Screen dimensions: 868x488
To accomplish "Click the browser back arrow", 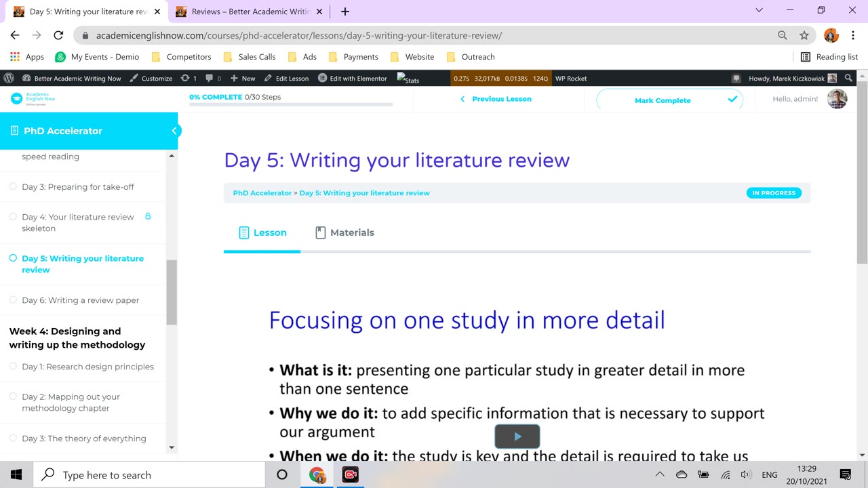I will 15,35.
